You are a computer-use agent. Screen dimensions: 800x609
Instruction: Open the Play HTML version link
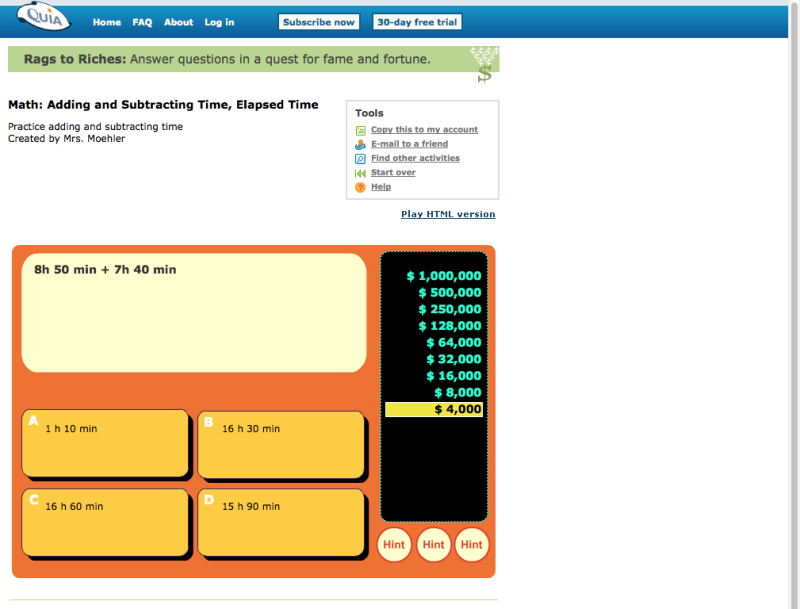click(x=446, y=213)
